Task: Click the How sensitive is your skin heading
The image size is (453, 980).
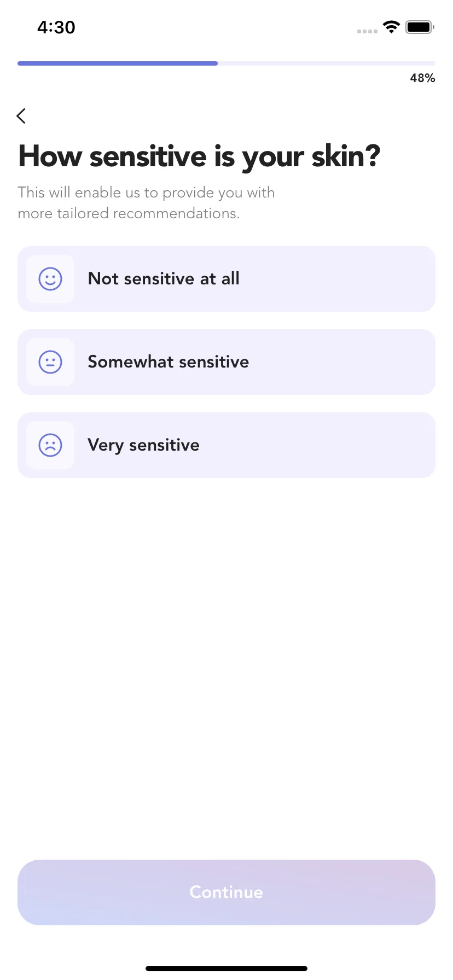Action: [x=199, y=156]
